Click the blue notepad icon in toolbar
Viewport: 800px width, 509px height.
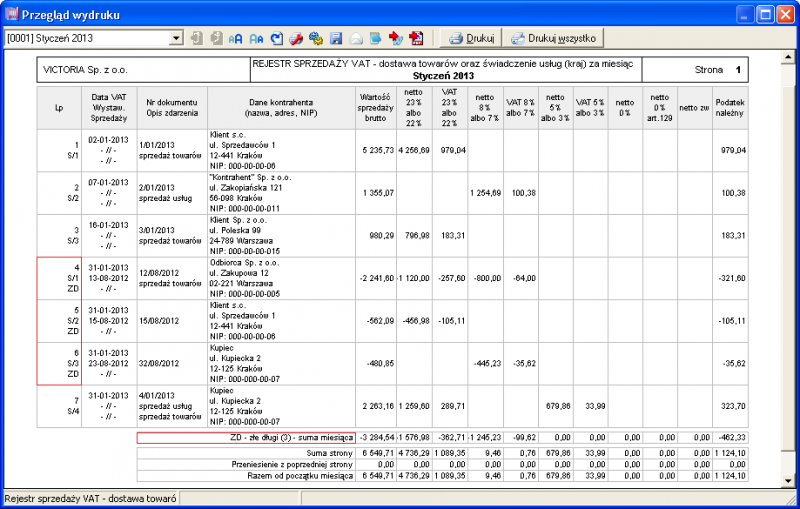376,38
